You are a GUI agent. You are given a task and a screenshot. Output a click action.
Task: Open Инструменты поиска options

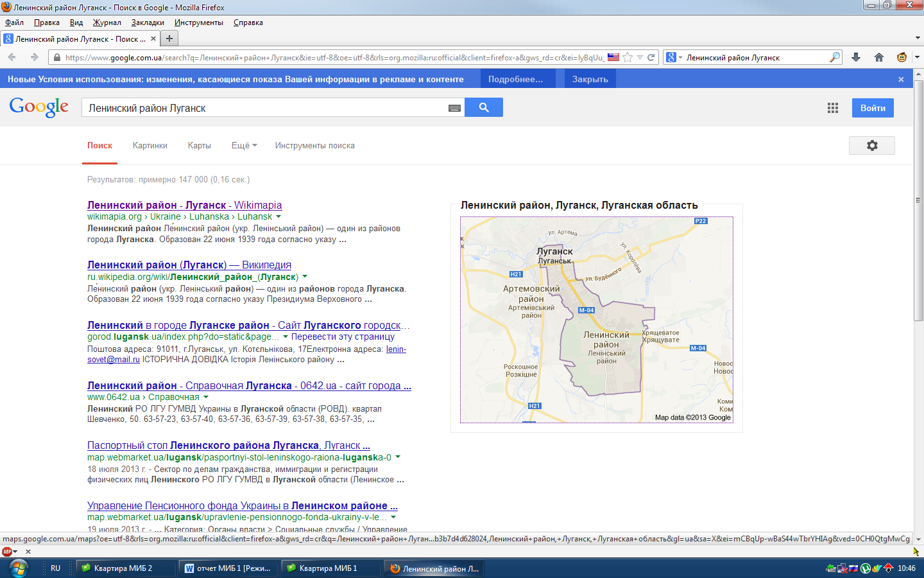coord(314,146)
